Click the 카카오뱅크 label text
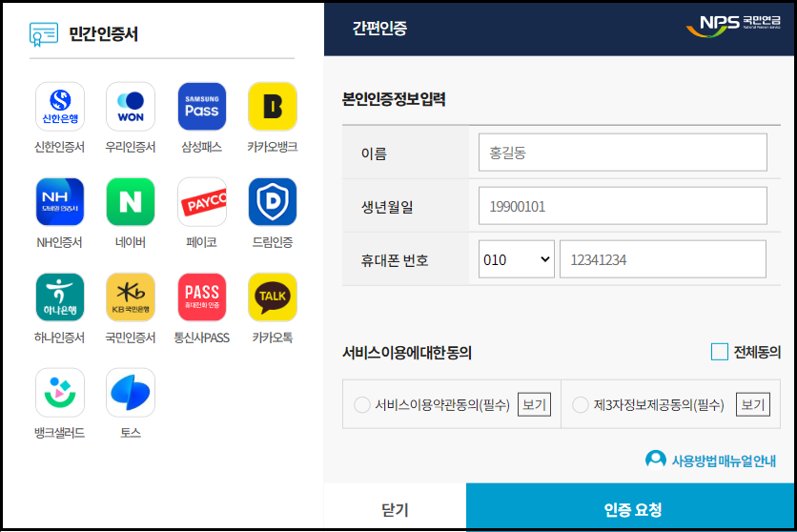Viewport: 797px width, 532px height. coord(273,147)
